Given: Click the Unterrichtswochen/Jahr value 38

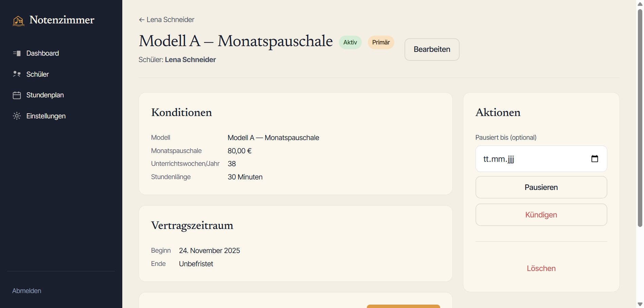Looking at the screenshot, I should point(232,164).
